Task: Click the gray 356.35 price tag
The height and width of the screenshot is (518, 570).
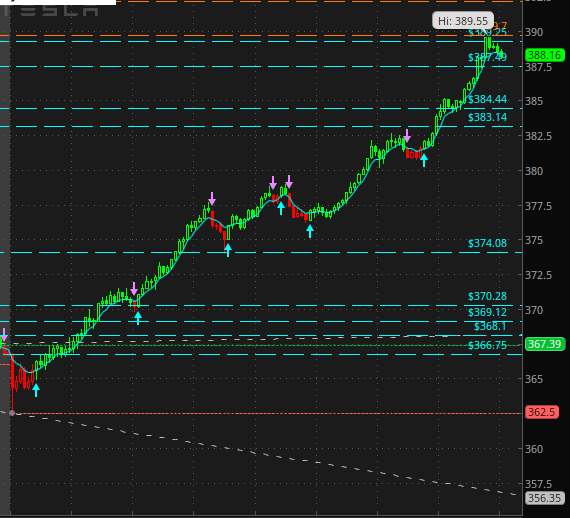Action: 545,498
